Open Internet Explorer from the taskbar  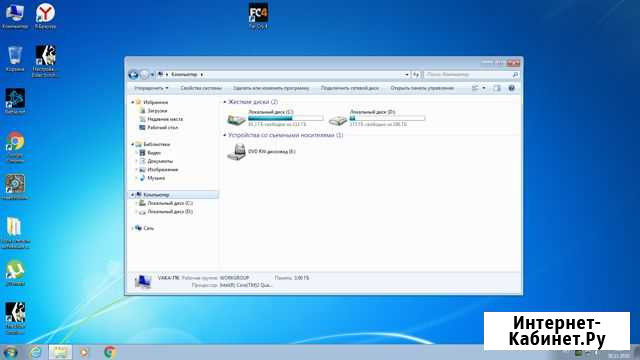point(36,352)
